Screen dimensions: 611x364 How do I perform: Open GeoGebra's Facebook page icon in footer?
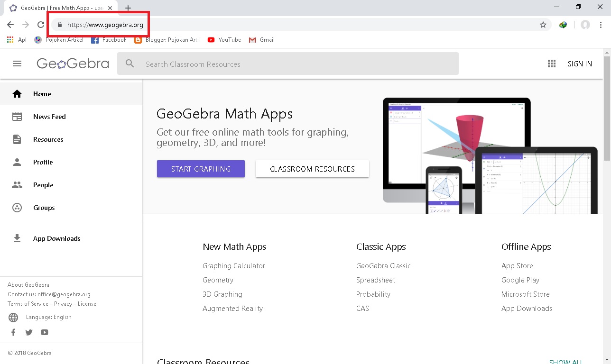pyautogui.click(x=13, y=332)
